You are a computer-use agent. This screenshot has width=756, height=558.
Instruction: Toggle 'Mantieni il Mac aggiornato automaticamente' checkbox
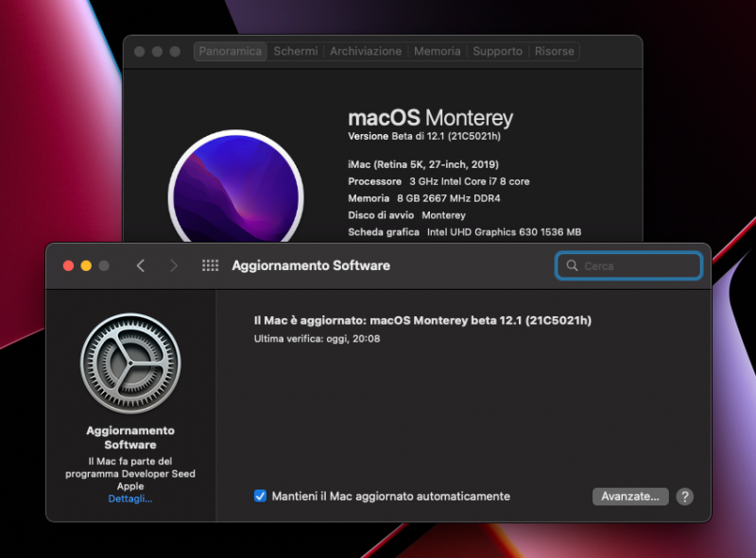click(260, 496)
